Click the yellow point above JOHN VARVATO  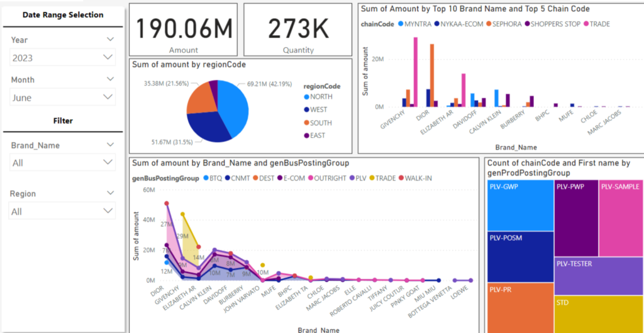click(x=262, y=265)
